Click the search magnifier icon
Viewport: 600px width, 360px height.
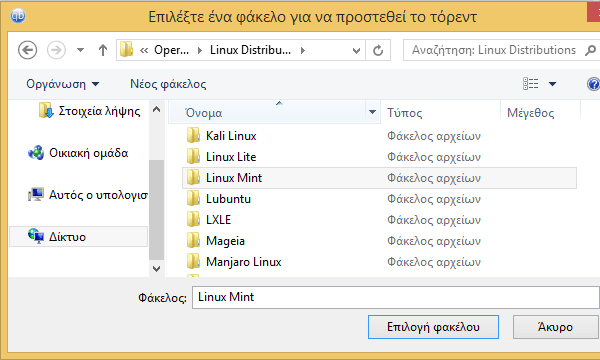tap(591, 50)
